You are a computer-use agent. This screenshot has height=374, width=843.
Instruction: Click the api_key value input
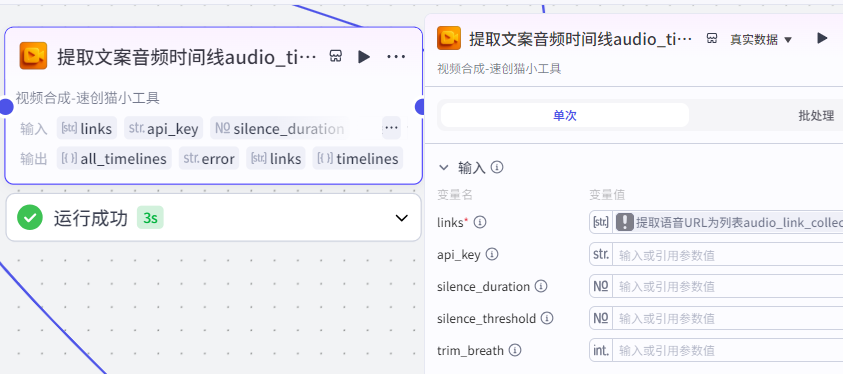click(x=728, y=255)
